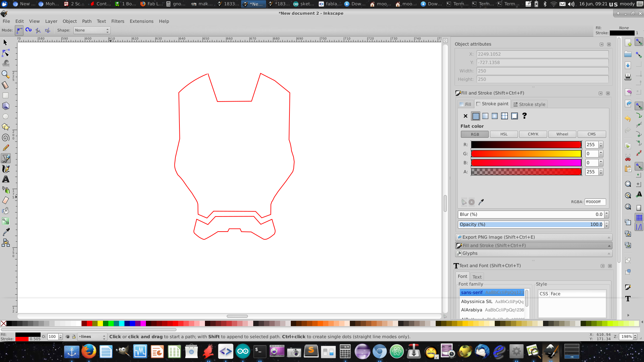Select Linear gradient paint type

(485, 116)
